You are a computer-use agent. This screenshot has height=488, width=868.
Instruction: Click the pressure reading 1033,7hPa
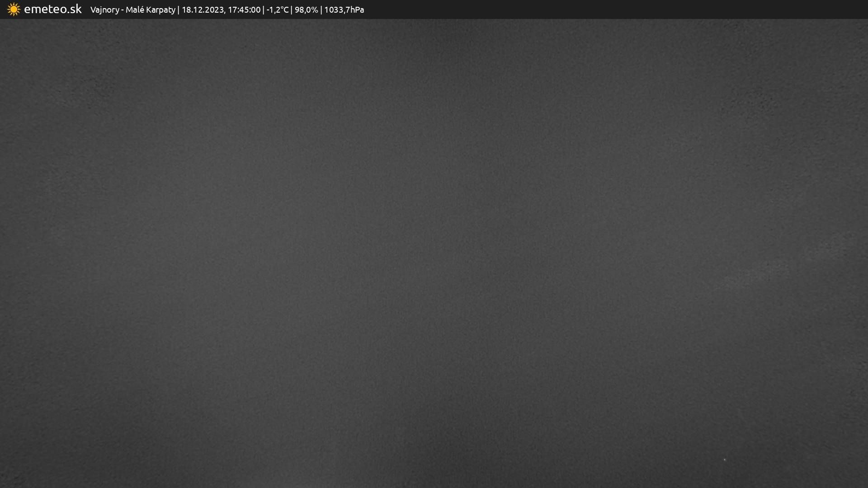coord(344,10)
